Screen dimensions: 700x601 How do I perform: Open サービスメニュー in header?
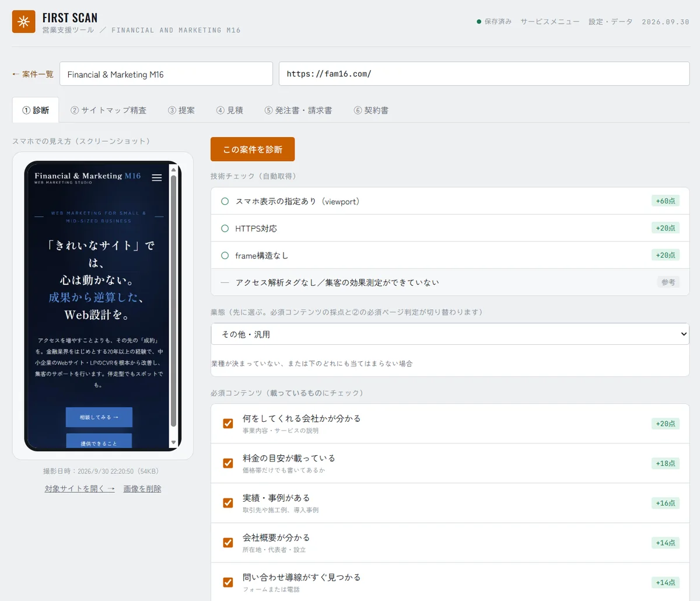(x=550, y=22)
